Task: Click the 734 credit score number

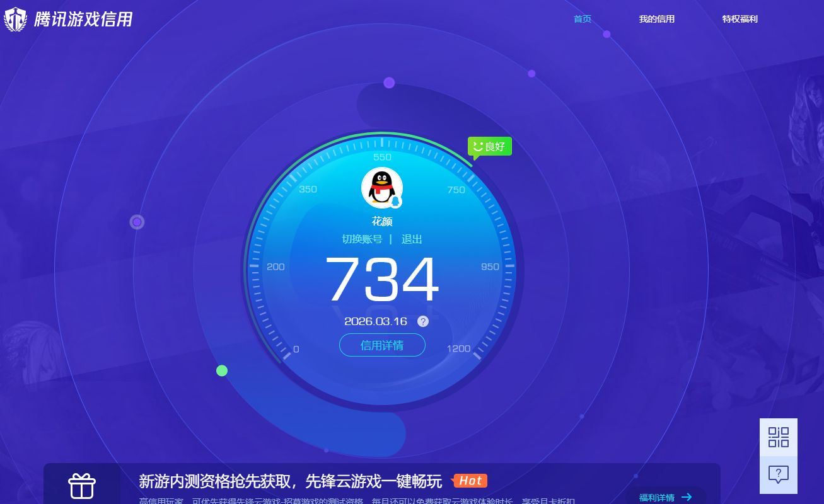Action: point(382,279)
